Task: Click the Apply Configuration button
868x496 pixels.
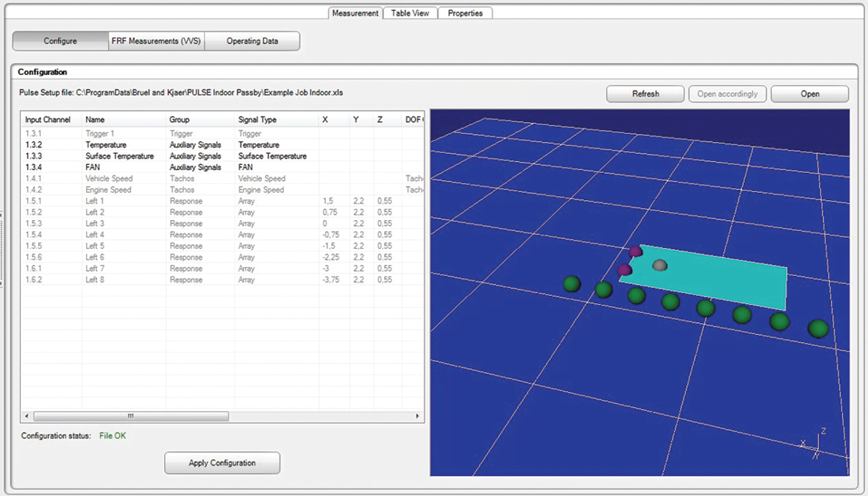Action: (221, 463)
